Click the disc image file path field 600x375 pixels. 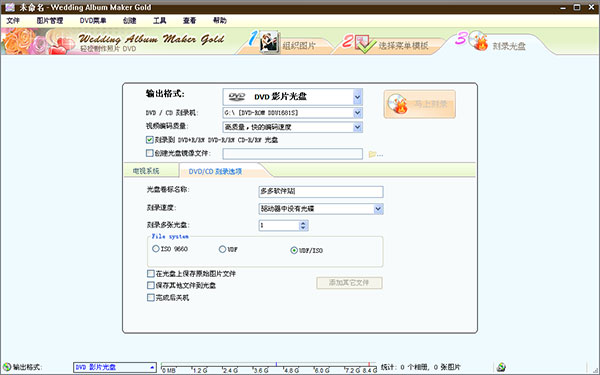point(293,154)
